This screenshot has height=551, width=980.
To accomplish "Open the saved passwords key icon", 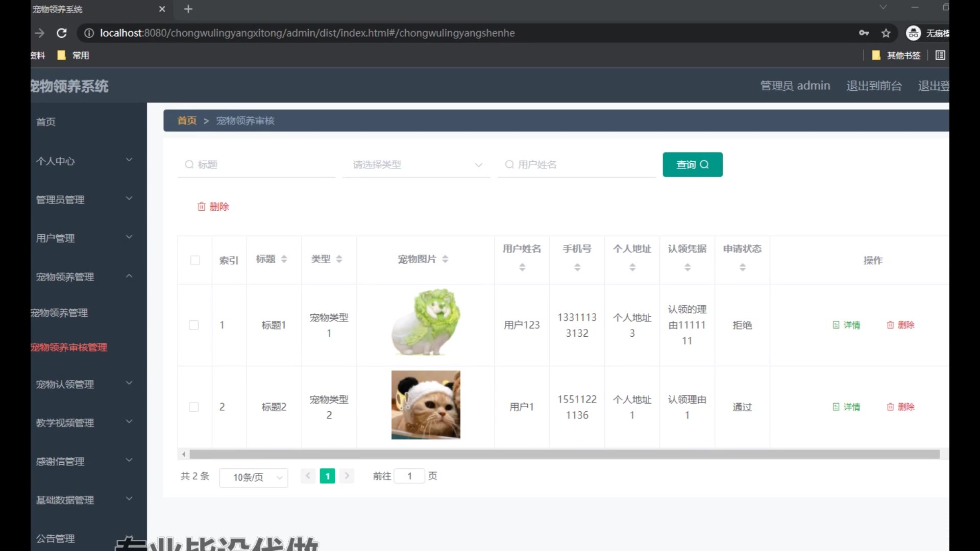I will click(864, 33).
